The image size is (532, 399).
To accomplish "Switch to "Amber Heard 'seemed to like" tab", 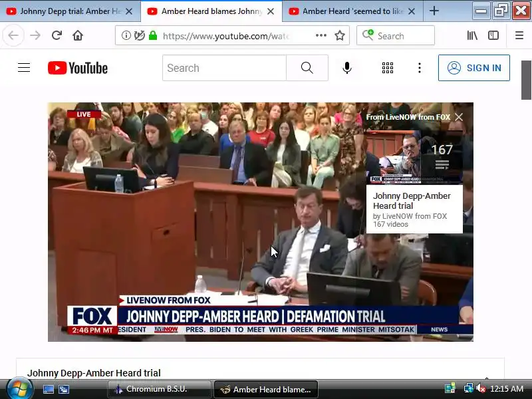I will click(352, 11).
